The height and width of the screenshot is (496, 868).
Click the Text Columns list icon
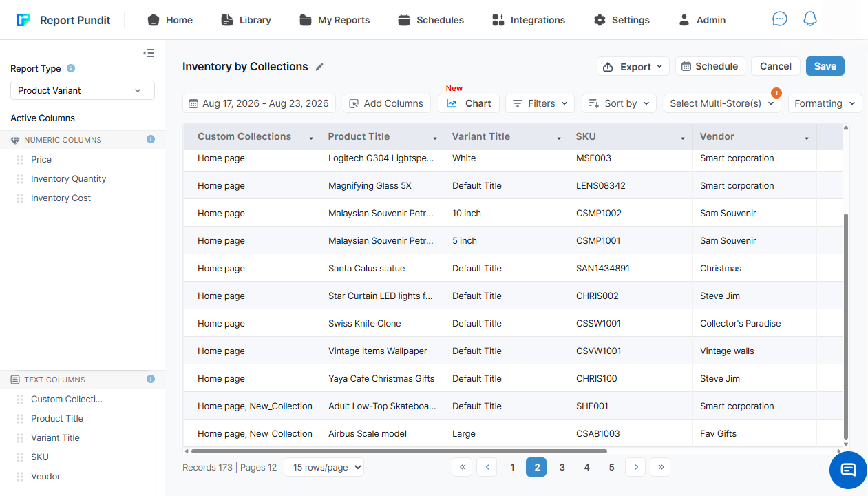pyautogui.click(x=15, y=380)
